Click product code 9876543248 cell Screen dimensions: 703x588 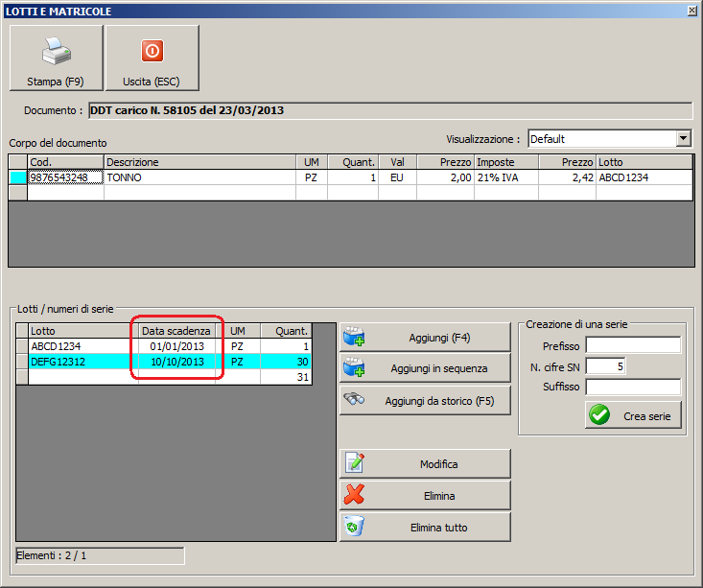(65, 177)
